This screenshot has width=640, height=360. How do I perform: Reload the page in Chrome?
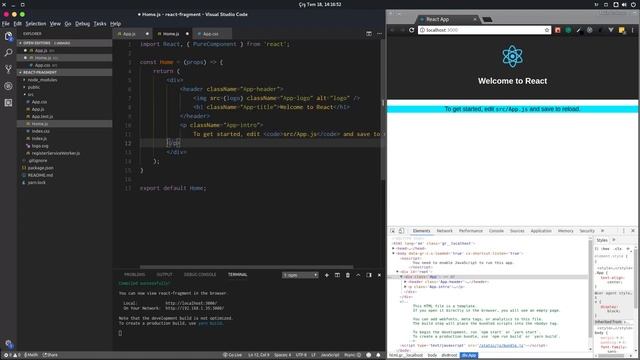tap(411, 30)
